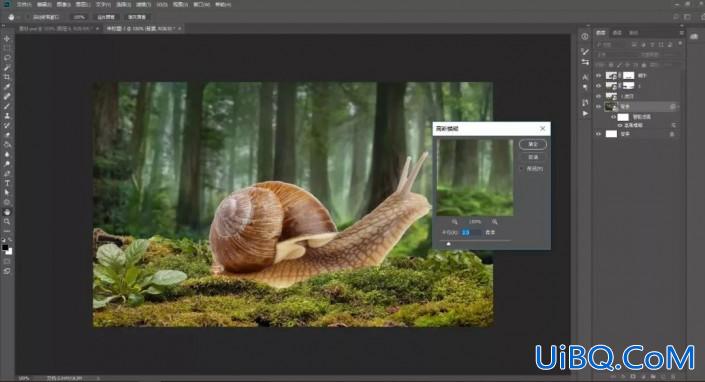Select the Clone Stamp tool
The image size is (705, 382).
[7, 116]
